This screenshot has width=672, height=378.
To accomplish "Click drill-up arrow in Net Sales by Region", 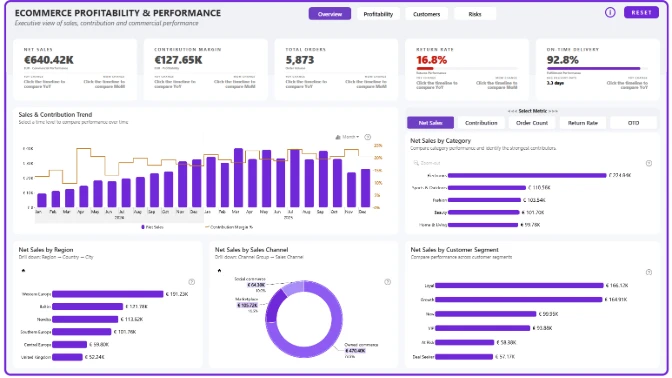I will 23,270.
